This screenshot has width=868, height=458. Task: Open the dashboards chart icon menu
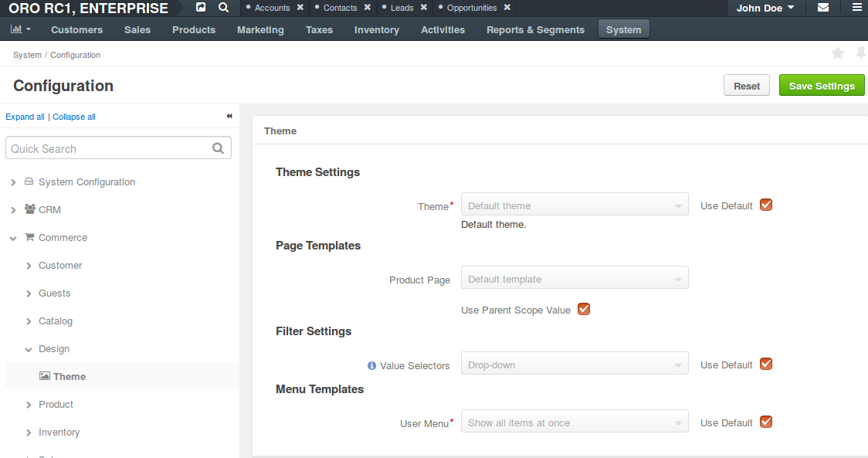21,29
